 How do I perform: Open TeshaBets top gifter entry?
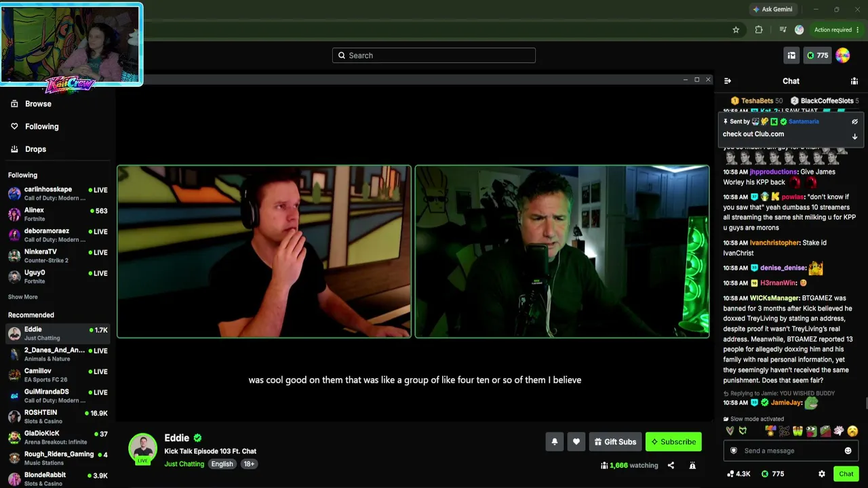point(756,101)
